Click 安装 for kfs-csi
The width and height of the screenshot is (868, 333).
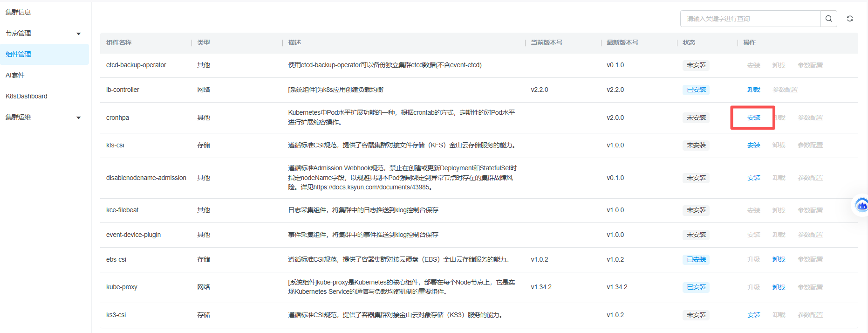(x=753, y=145)
